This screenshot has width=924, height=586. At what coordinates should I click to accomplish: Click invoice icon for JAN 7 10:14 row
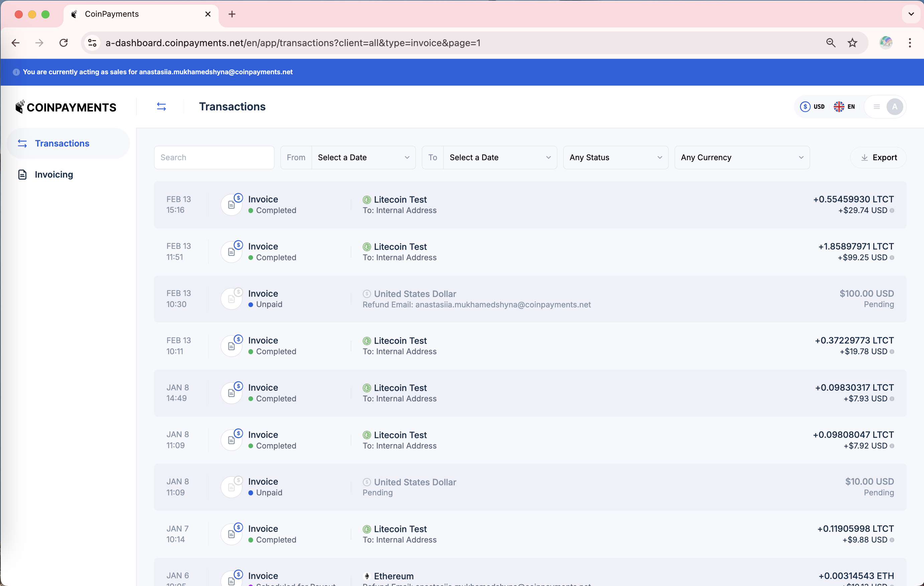[231, 534]
